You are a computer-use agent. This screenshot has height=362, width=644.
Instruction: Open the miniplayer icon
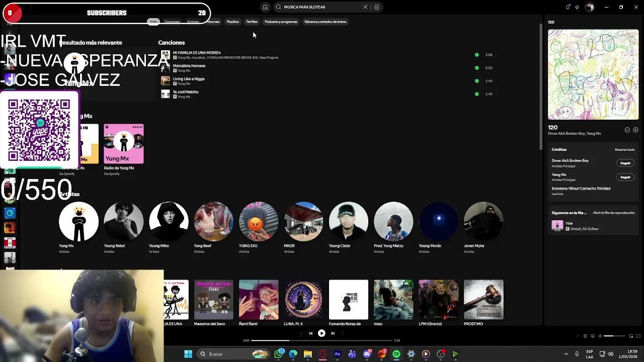[x=631, y=336]
